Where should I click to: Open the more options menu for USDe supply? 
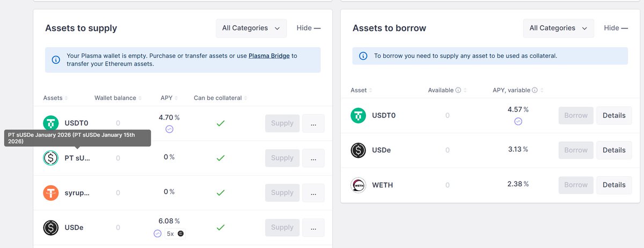[313, 228]
